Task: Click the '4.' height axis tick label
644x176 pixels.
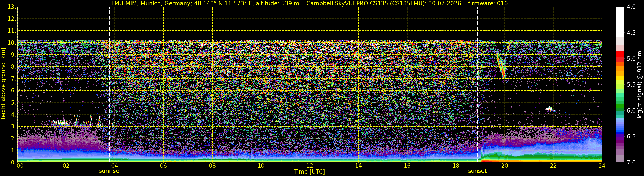Action: click(x=13, y=115)
